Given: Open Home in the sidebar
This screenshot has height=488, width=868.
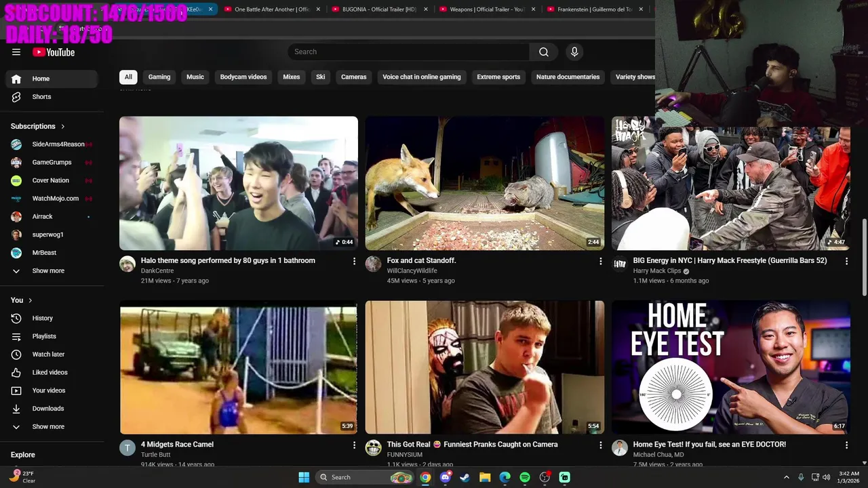Looking at the screenshot, I should point(52,79).
